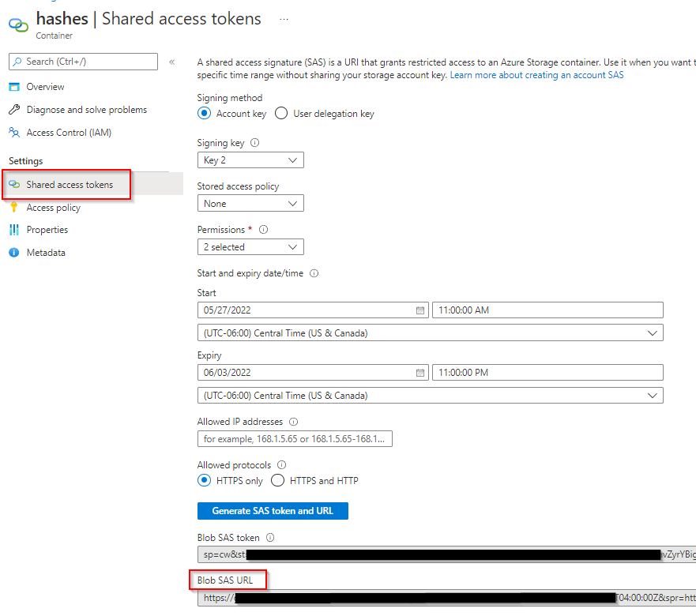Screen dimensions: 696x616
Task: Click the Allowed IP addresses input field
Action: point(295,438)
